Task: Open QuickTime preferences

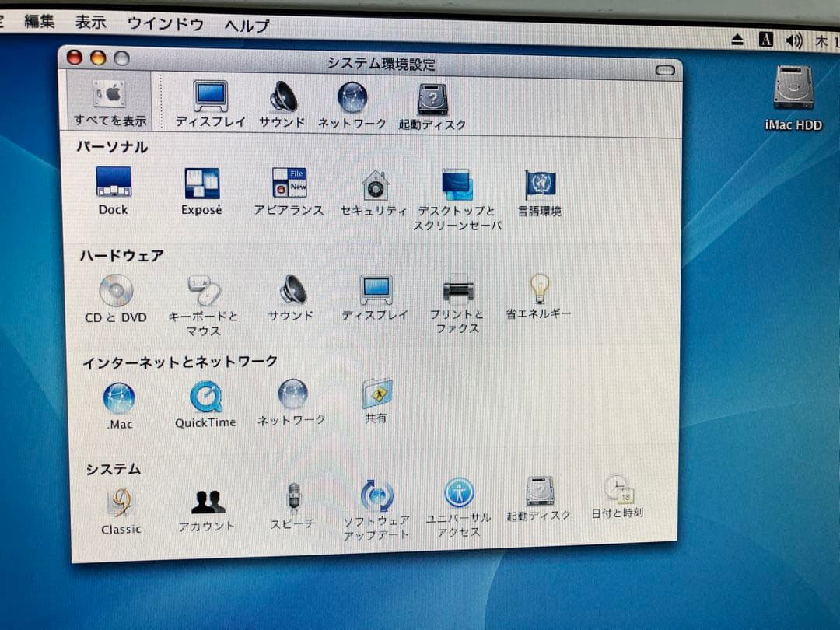Action: point(205,398)
